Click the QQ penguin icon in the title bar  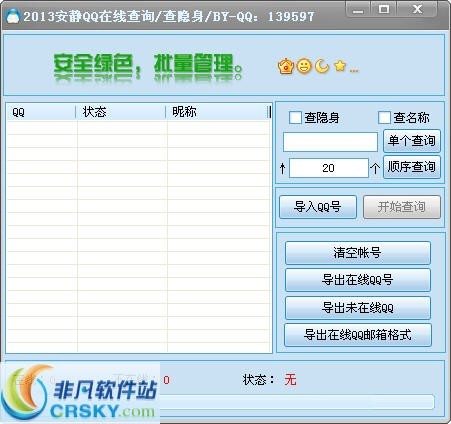tap(13, 16)
